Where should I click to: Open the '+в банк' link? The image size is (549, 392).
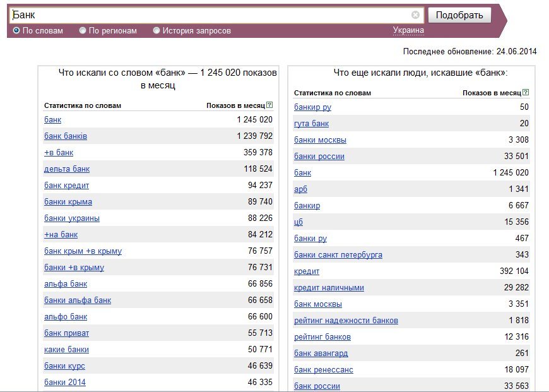tap(59, 153)
